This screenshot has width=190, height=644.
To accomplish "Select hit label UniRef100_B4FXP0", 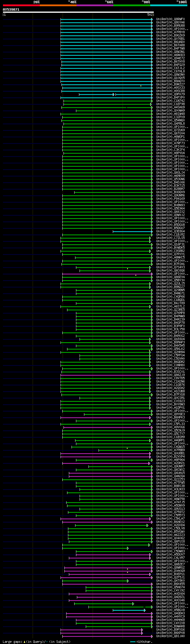I will pos(170,98).
